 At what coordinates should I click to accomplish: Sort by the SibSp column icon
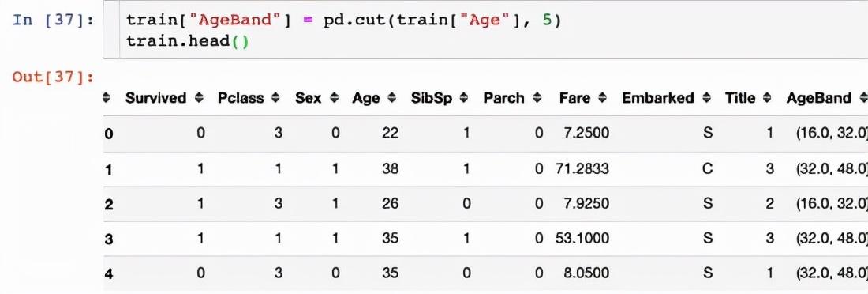tap(464, 98)
